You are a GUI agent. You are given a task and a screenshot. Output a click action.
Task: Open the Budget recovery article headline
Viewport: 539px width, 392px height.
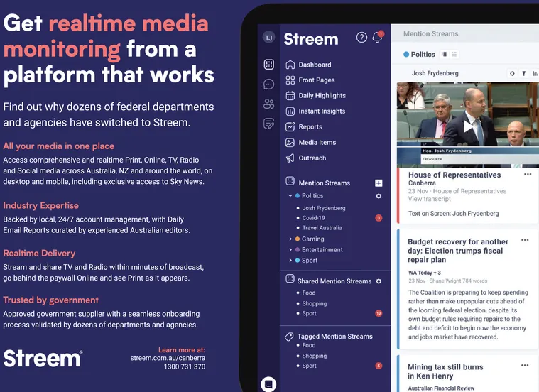click(458, 251)
